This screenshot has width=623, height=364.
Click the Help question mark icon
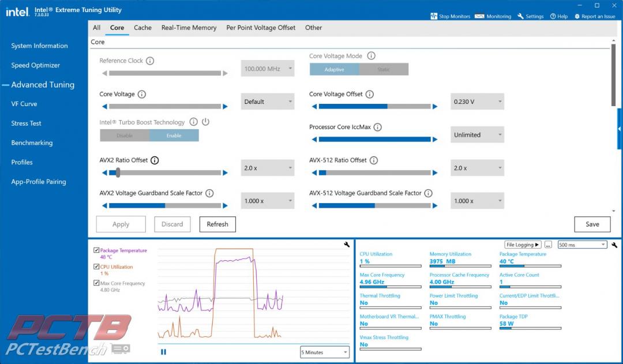[x=553, y=16]
